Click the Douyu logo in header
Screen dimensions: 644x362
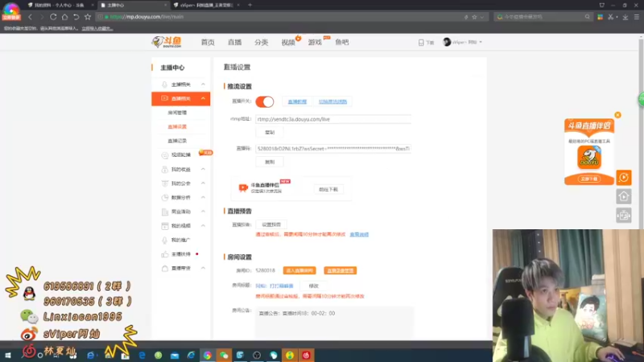pyautogui.click(x=167, y=42)
